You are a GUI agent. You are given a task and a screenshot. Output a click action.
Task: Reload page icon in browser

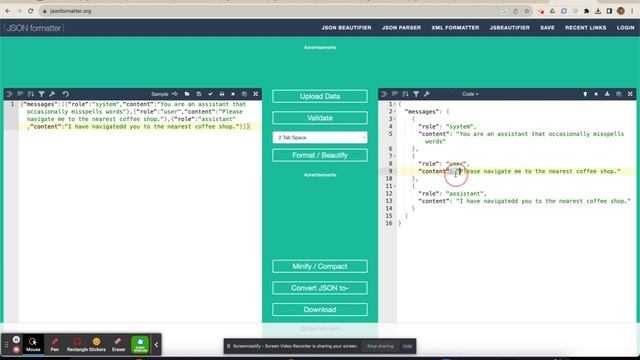coord(30,11)
